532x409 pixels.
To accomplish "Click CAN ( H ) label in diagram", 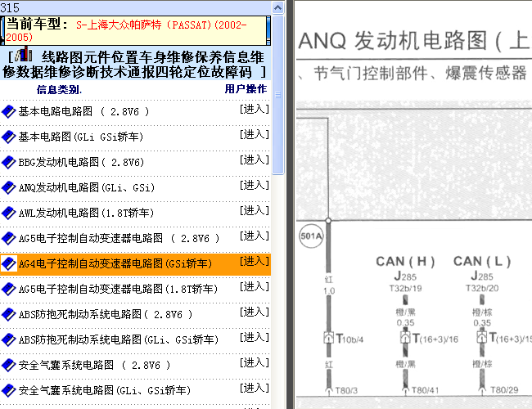I will [x=405, y=262].
